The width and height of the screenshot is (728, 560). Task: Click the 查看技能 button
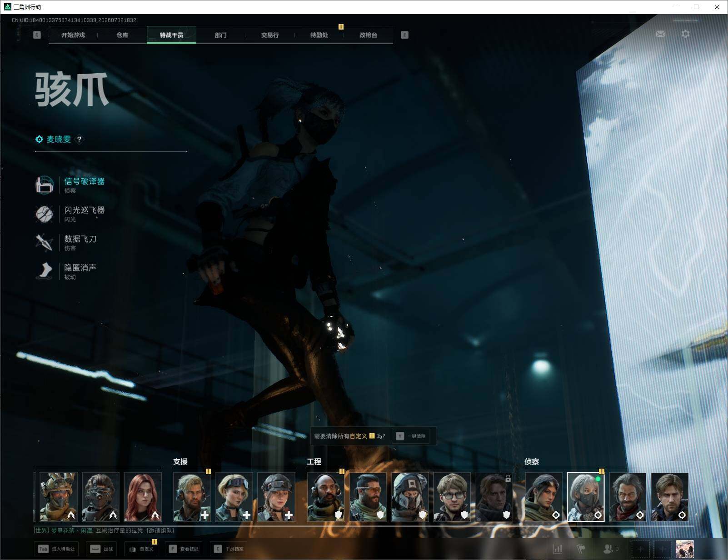(x=184, y=549)
